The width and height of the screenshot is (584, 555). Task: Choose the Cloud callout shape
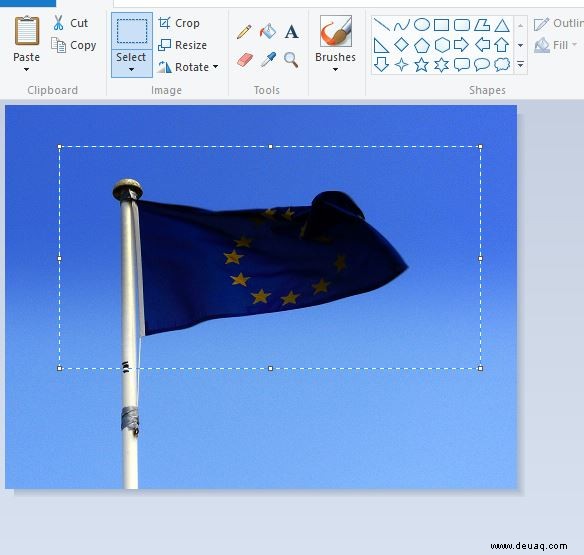(x=502, y=64)
